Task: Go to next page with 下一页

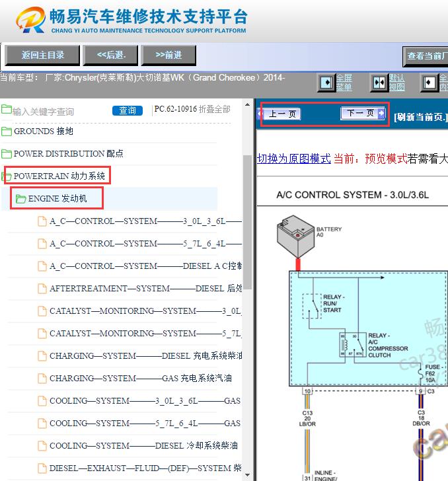Action: tap(363, 113)
